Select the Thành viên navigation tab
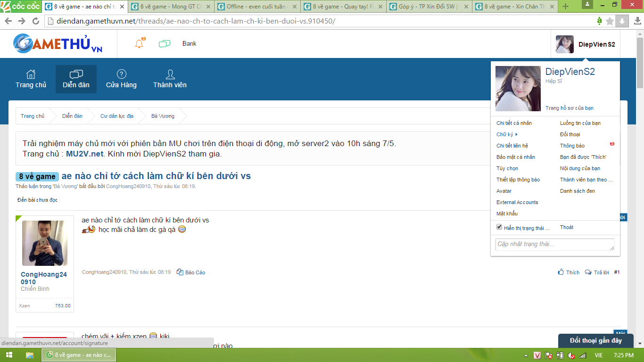The image size is (644, 362). pos(170,79)
